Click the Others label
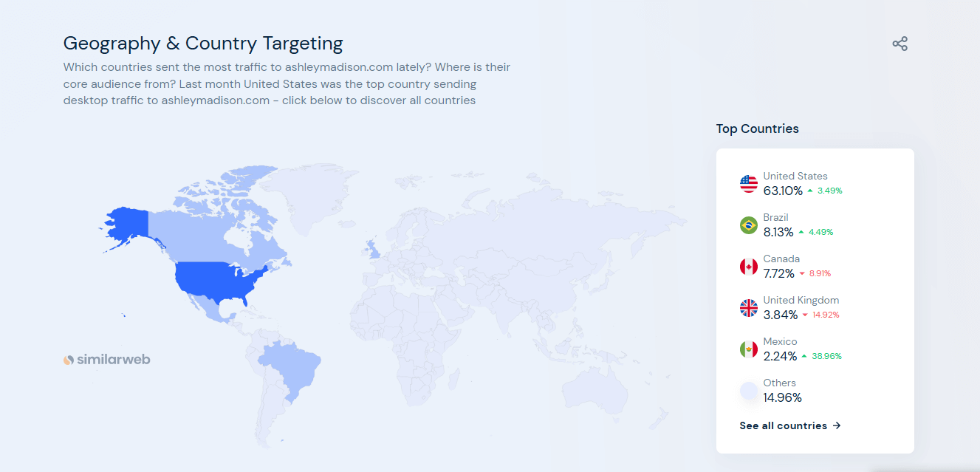Image resolution: width=980 pixels, height=472 pixels. (x=780, y=383)
